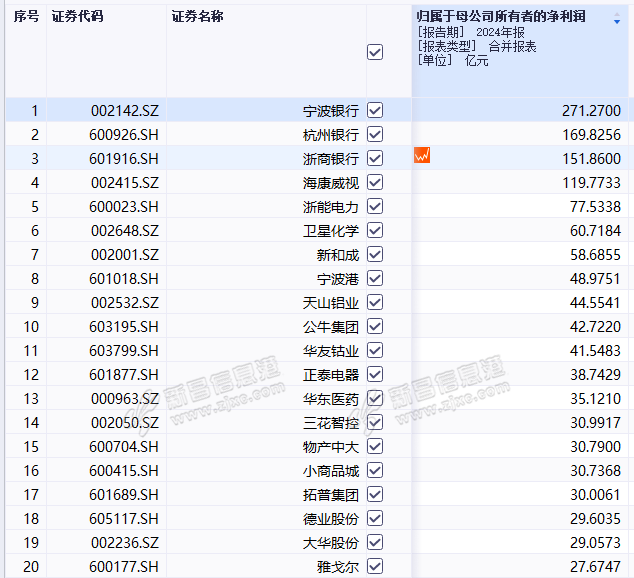The height and width of the screenshot is (578, 634).
Task: Select stock code 600177.SH
Action: point(124,567)
